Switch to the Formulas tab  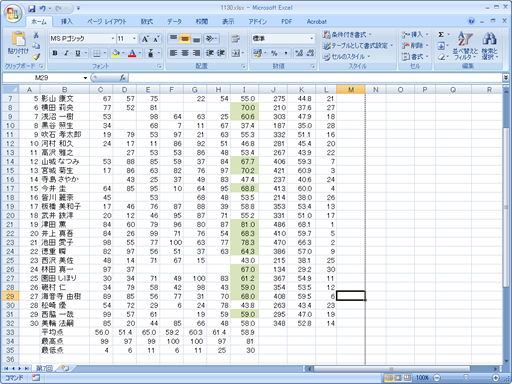tap(146, 22)
